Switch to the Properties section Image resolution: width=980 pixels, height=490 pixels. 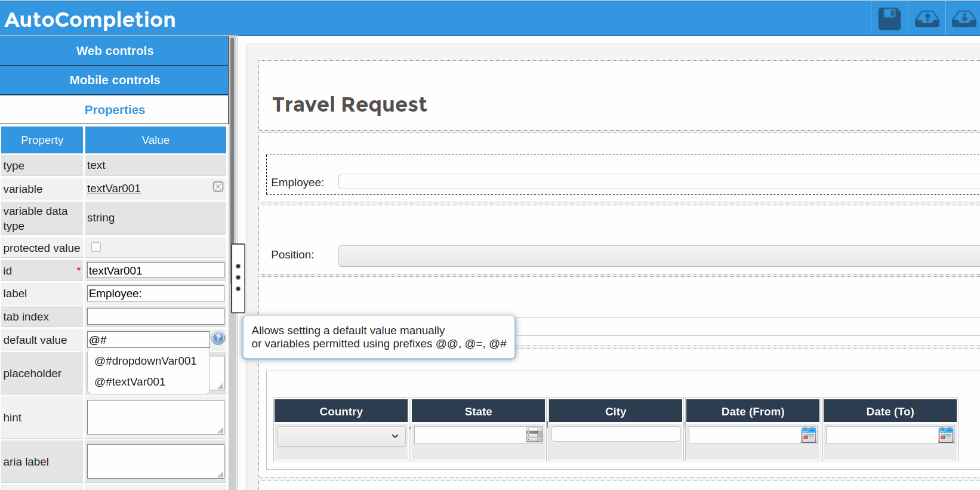tap(115, 110)
